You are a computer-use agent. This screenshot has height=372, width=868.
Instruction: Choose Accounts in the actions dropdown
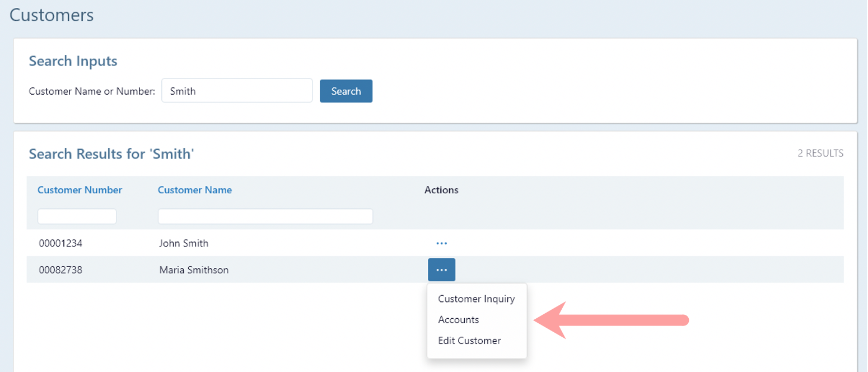coord(458,320)
